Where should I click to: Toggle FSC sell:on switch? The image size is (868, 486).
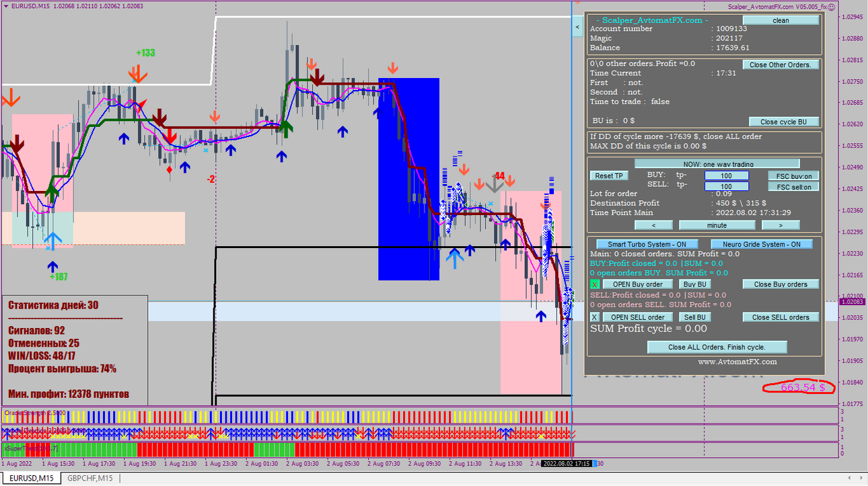pos(793,186)
